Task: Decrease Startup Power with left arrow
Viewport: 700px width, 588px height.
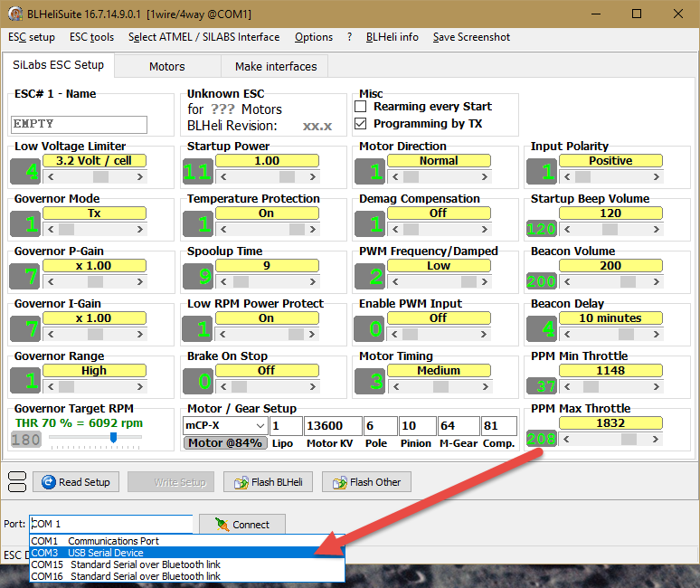Action: [x=223, y=176]
